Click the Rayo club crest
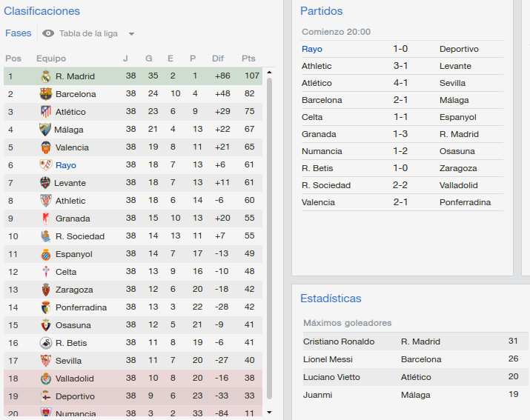Screen dimensions: 530x420 coord(46,165)
